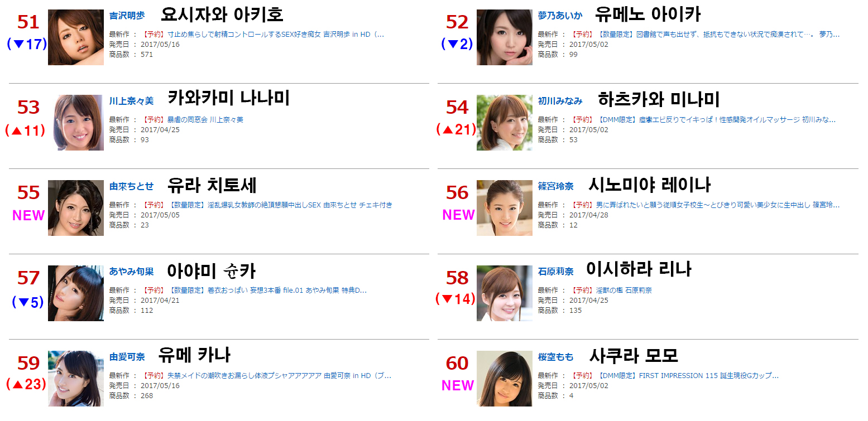Open the 夢乃あいか name link
This screenshot has width=868, height=421.
point(560,16)
